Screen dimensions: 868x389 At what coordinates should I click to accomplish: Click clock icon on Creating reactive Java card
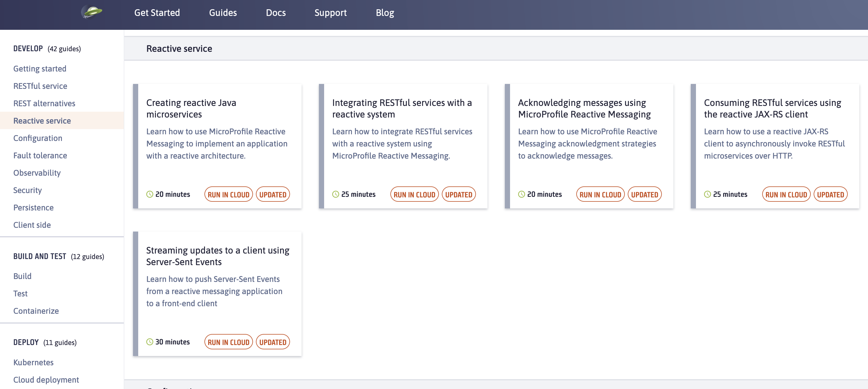coord(149,194)
